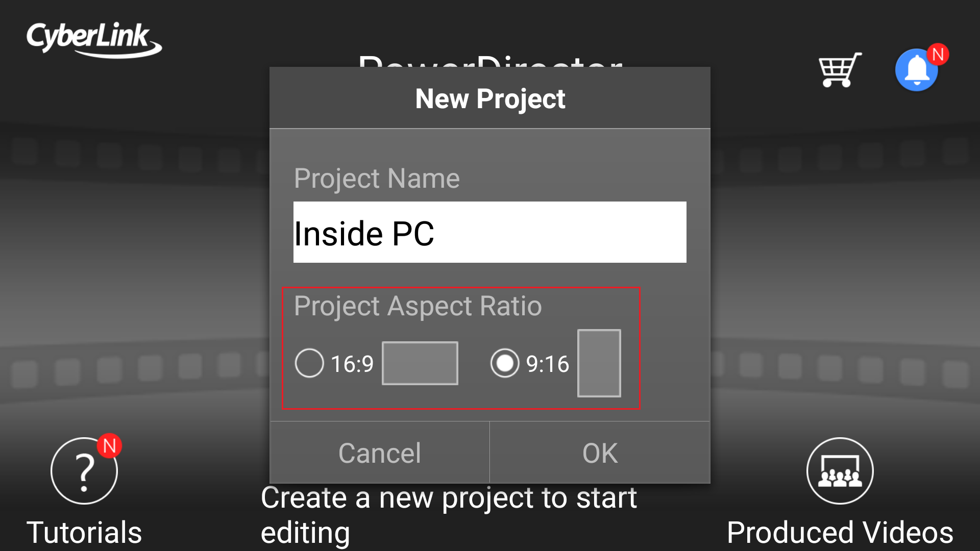
Task: Tap 'Create a new project to start editing' text
Action: pos(449,515)
